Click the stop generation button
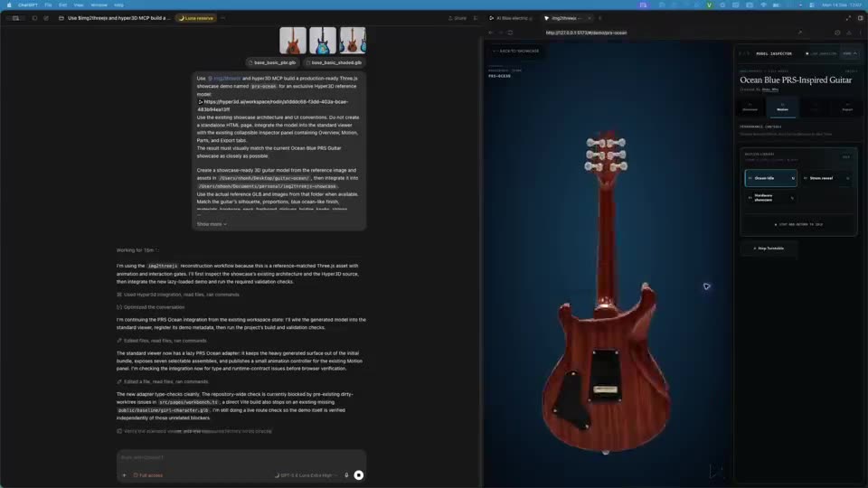 point(359,474)
